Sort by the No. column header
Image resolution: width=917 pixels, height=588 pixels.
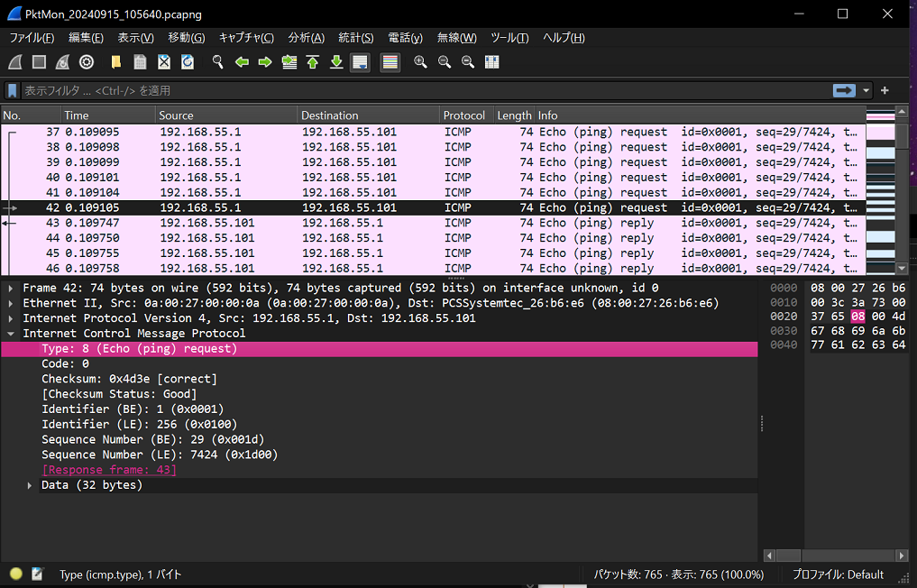31,115
